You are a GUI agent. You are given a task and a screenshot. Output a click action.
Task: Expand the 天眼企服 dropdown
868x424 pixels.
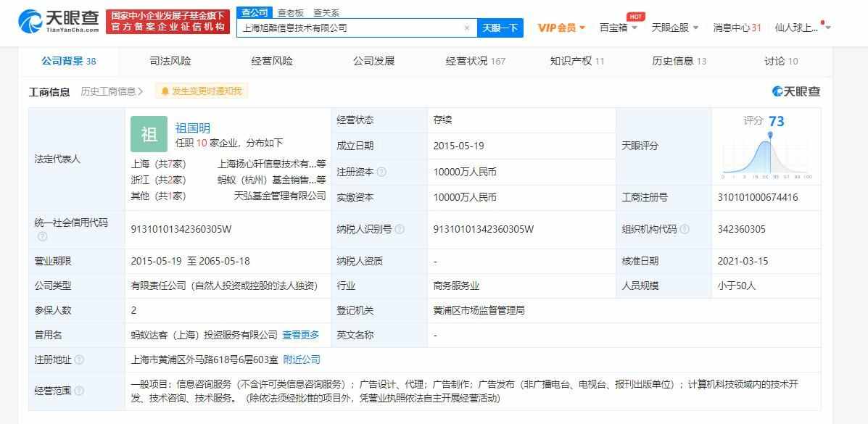[675, 28]
